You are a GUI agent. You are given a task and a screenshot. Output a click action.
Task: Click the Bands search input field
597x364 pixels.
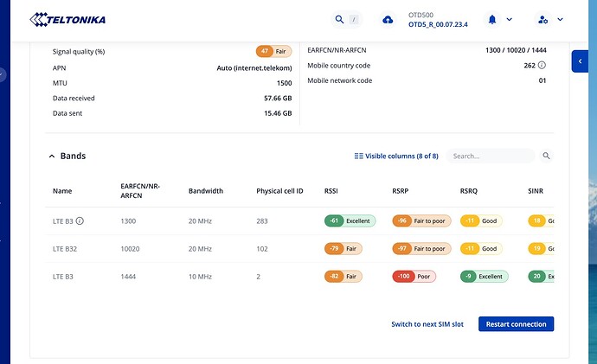tap(491, 156)
